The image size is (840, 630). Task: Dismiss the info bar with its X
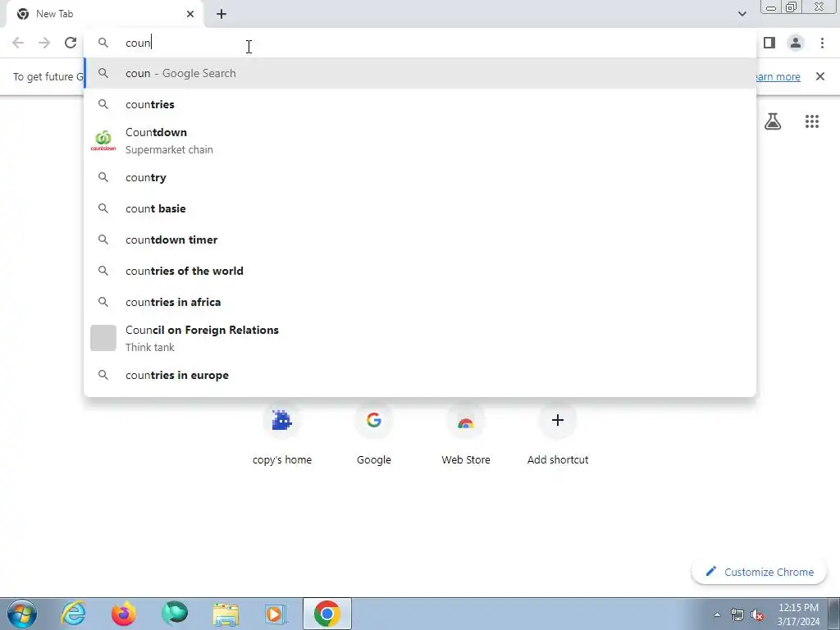(820, 76)
